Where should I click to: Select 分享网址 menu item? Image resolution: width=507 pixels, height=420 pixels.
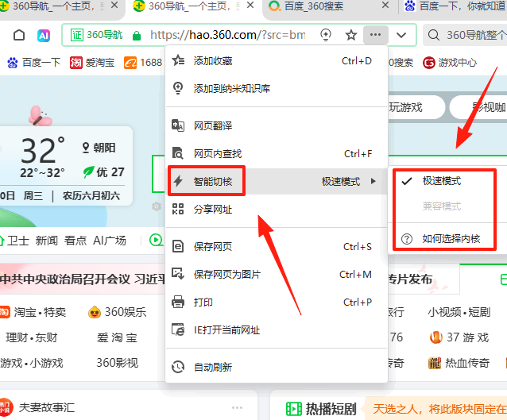click(277, 209)
